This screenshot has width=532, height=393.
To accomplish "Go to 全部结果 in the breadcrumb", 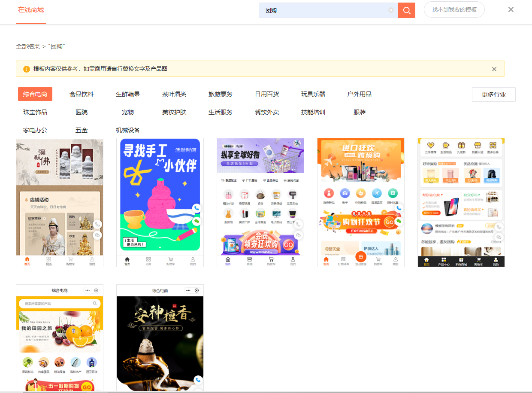I will 28,46.
